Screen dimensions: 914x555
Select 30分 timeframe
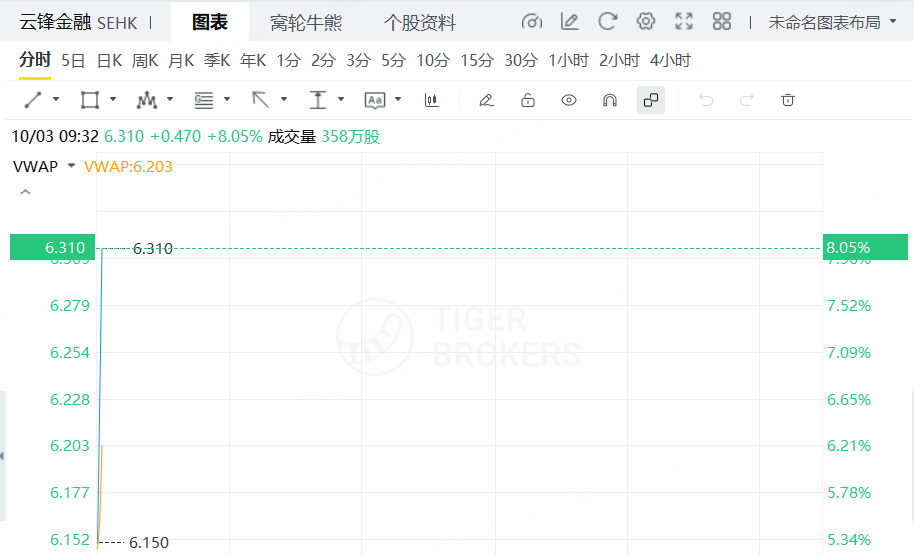tap(521, 60)
